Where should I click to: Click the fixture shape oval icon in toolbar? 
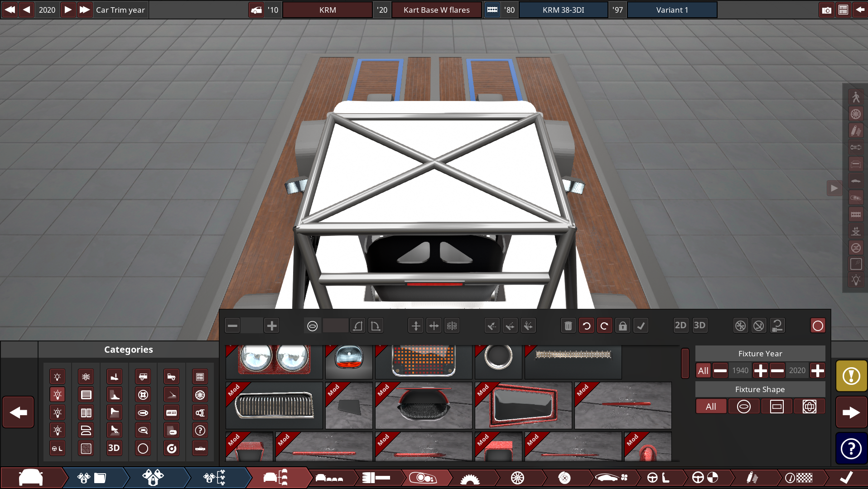click(312, 326)
